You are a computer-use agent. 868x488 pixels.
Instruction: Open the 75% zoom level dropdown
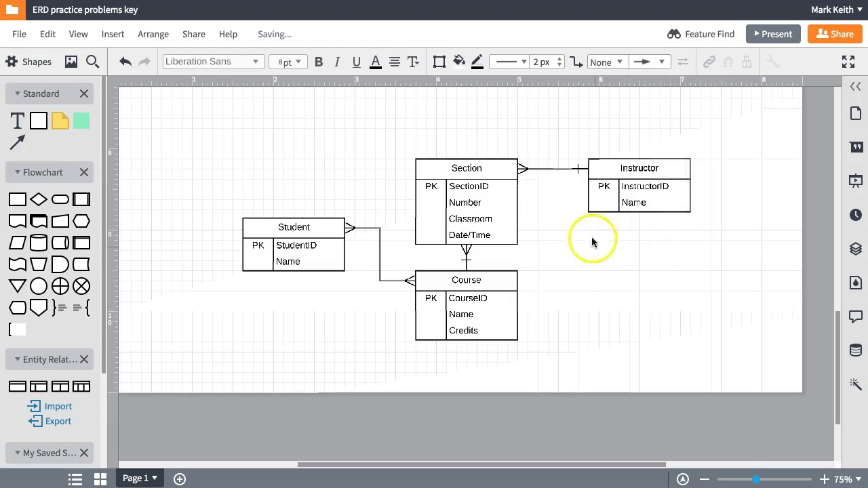848,479
